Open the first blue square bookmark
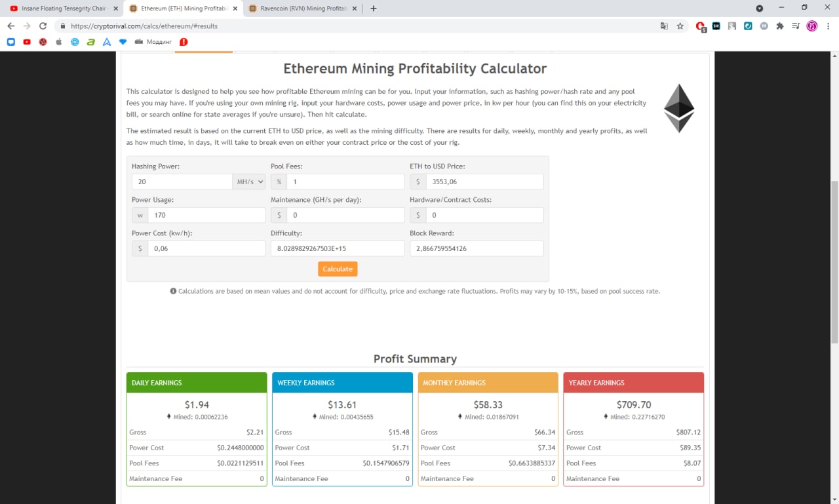The width and height of the screenshot is (839, 504). click(x=10, y=42)
